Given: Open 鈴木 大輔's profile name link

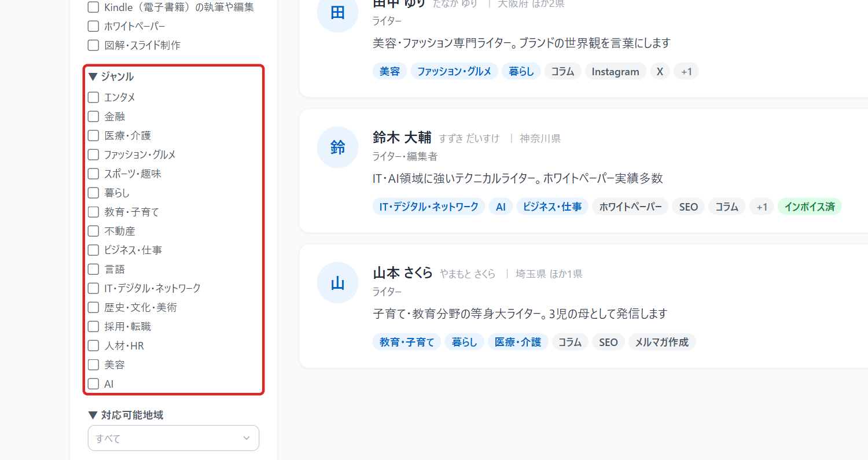Looking at the screenshot, I should 402,138.
